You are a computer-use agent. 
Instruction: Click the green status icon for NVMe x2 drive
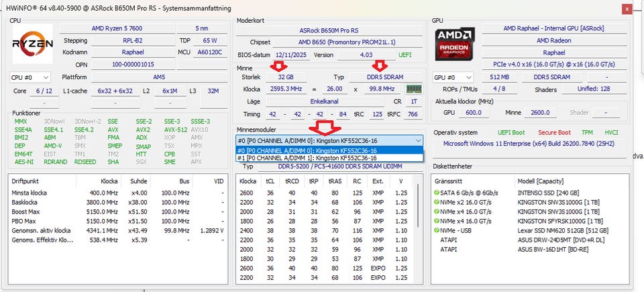tap(437, 201)
